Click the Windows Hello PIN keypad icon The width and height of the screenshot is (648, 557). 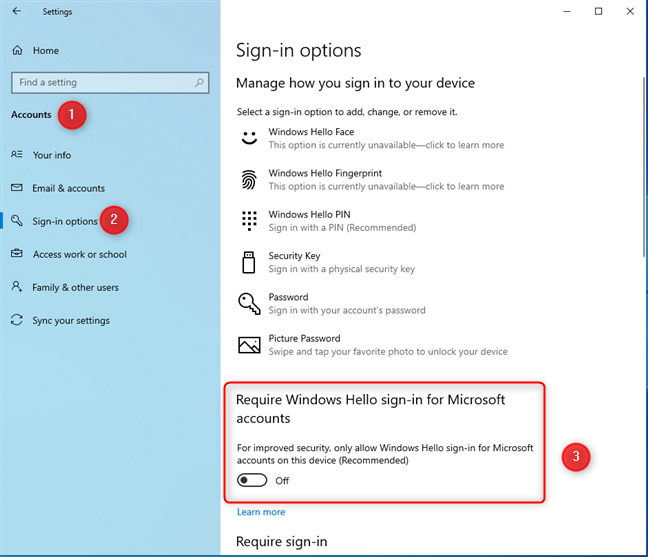pos(249,221)
